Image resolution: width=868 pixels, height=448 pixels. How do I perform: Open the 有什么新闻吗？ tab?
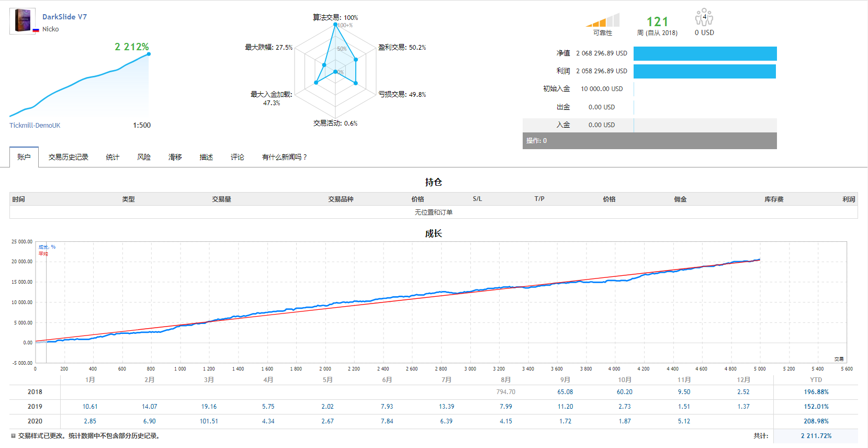tap(285, 157)
